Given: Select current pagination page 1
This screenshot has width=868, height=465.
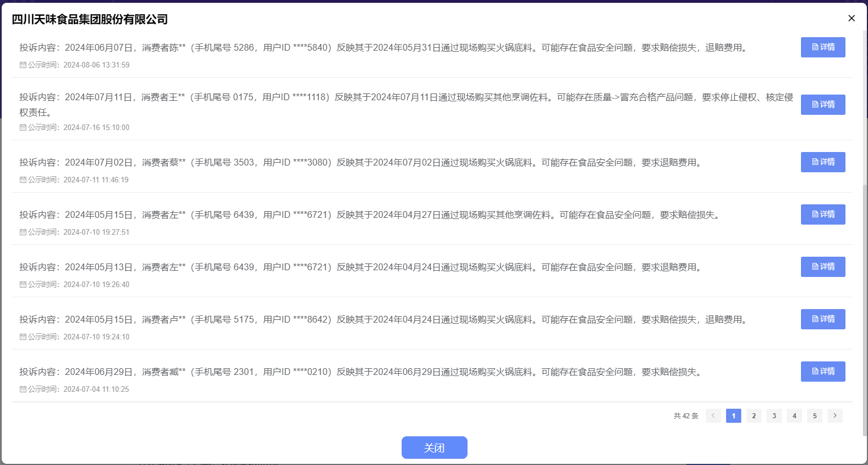Looking at the screenshot, I should [733, 415].
